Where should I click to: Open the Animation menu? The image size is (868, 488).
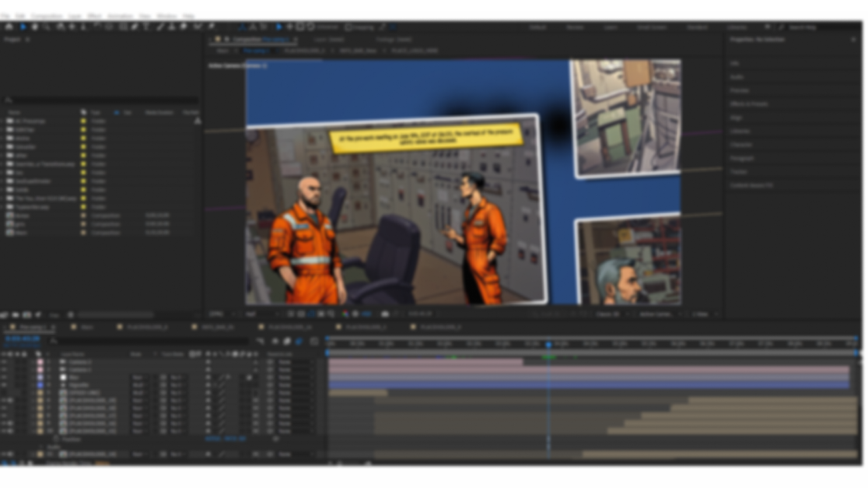(120, 16)
